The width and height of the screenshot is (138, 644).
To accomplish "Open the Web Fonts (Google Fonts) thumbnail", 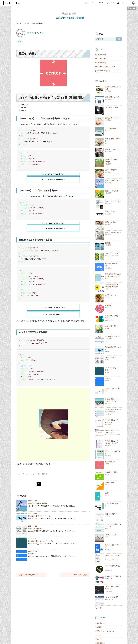I will click(x=99, y=319).
